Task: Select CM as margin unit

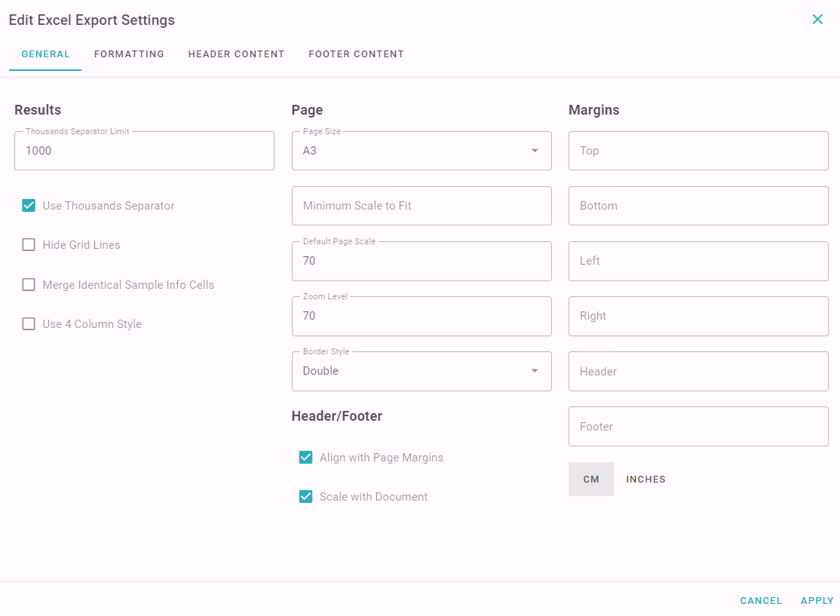Action: [x=591, y=480]
